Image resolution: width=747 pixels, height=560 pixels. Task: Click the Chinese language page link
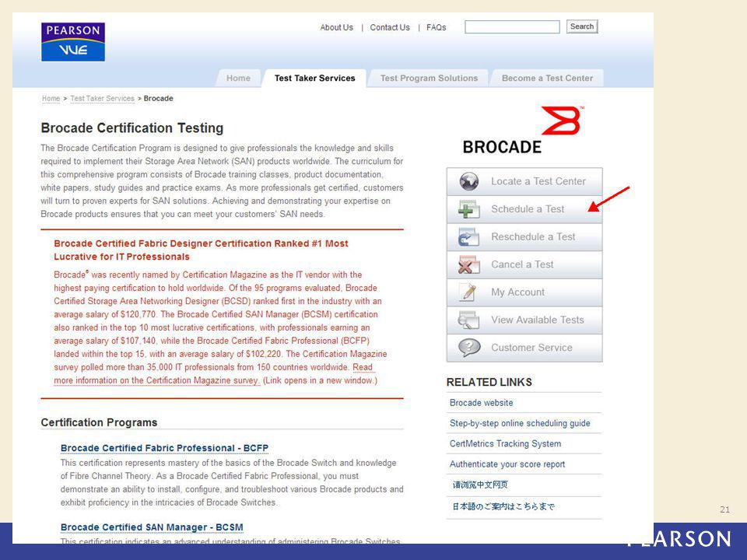(x=480, y=485)
